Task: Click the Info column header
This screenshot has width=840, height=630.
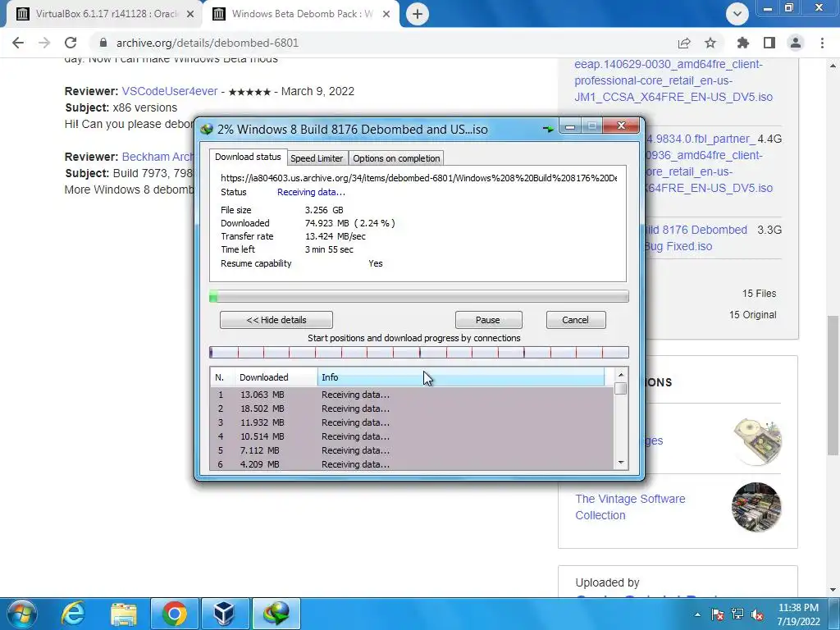Action: [x=461, y=377]
